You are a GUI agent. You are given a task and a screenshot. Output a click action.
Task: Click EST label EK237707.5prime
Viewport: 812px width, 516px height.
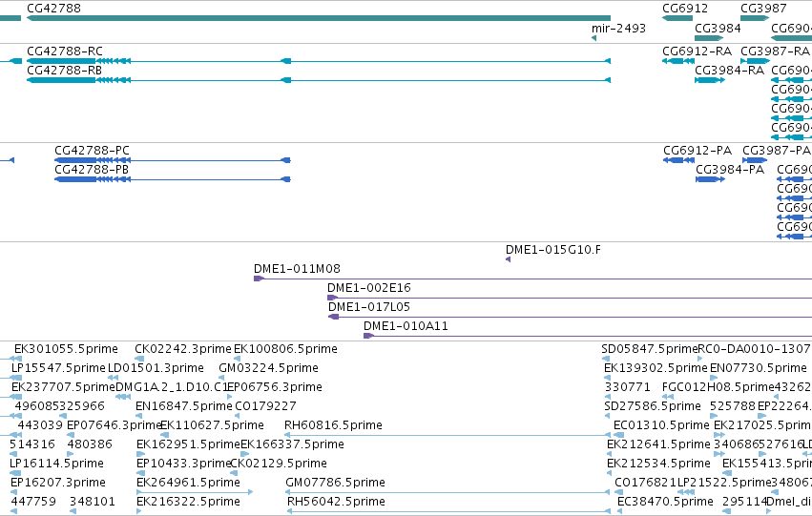[63, 387]
